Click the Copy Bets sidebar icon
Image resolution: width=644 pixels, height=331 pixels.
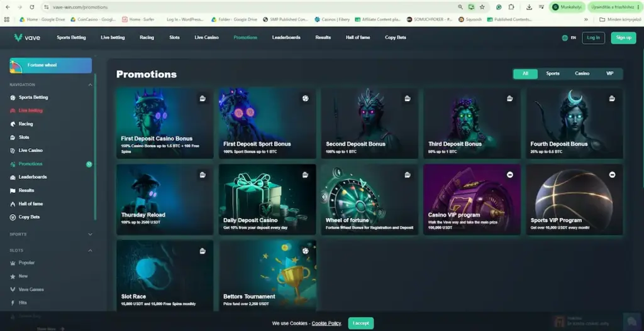(13, 217)
